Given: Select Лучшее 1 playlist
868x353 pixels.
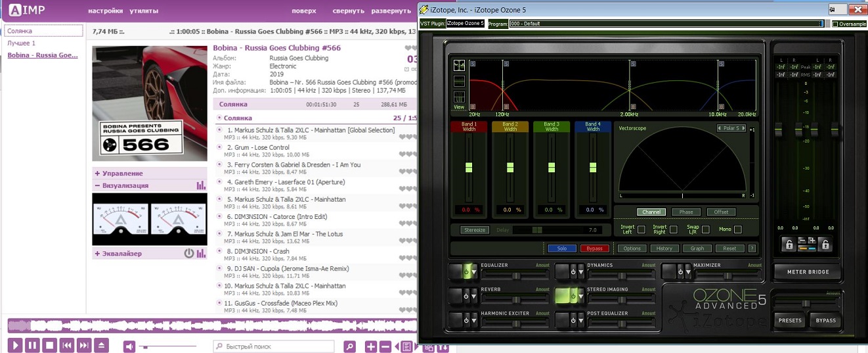Looking at the screenshot, I should click(22, 43).
